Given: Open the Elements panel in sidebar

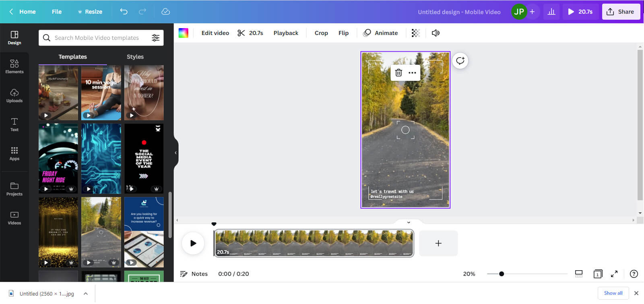Looking at the screenshot, I should [x=14, y=66].
